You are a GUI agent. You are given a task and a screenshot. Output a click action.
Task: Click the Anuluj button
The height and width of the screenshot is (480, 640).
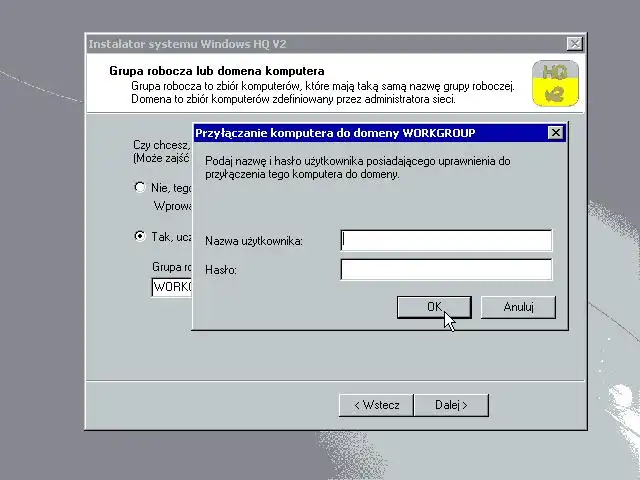(518, 307)
